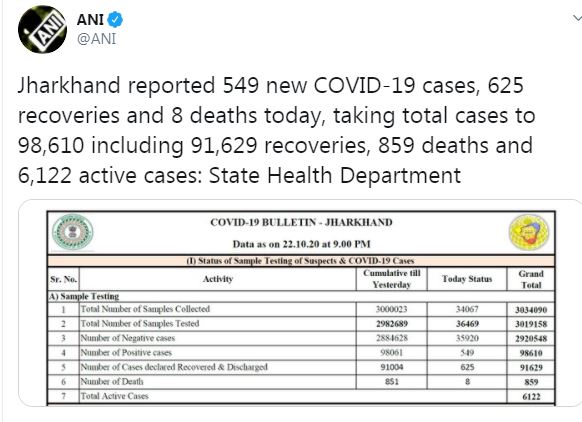Click the Cumulative till Yesterday header
The width and height of the screenshot is (582, 422).
tap(392, 279)
